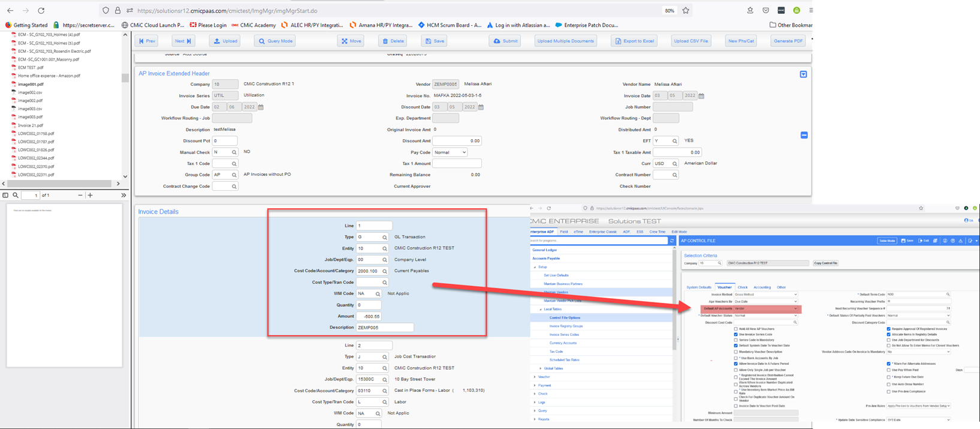Open the line 1 Type lookup icon
980x429 pixels.
point(385,237)
